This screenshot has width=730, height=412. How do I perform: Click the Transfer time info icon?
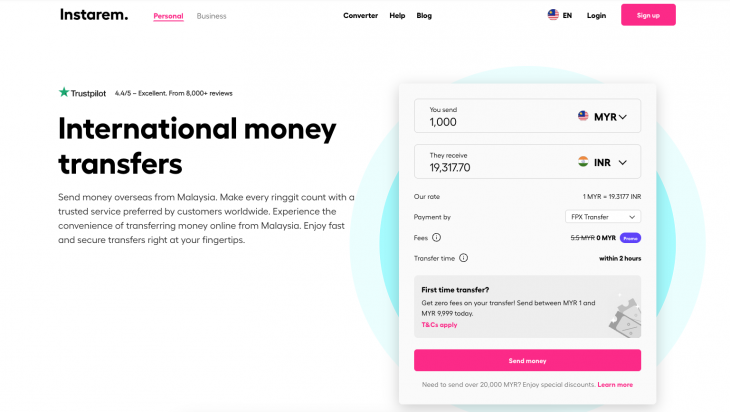463,258
